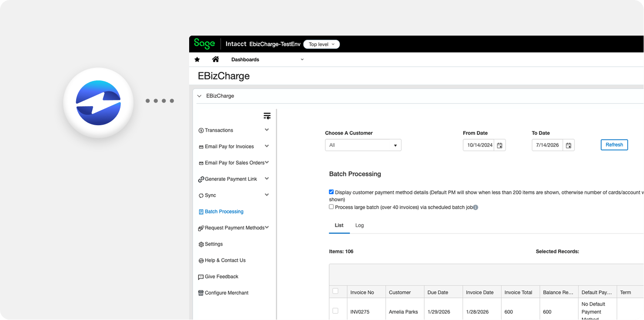Viewport: 644px width, 320px height.
Task: Go to the home icon
Action: click(215, 59)
